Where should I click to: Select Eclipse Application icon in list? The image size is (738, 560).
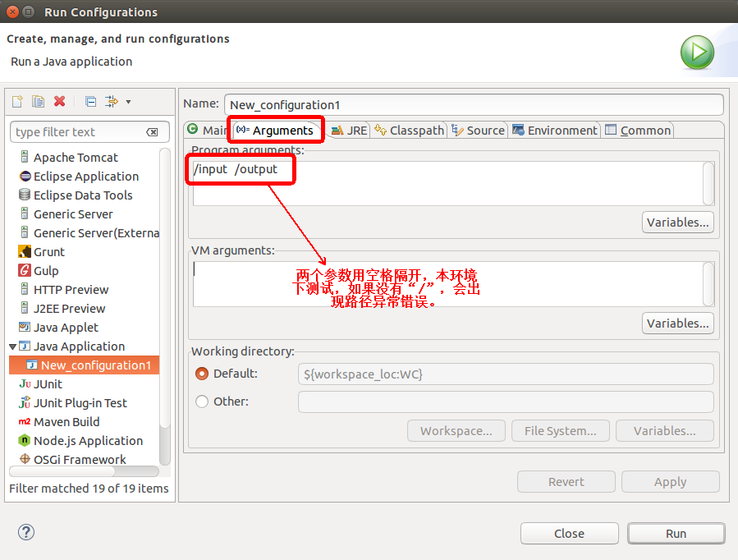tap(25, 176)
